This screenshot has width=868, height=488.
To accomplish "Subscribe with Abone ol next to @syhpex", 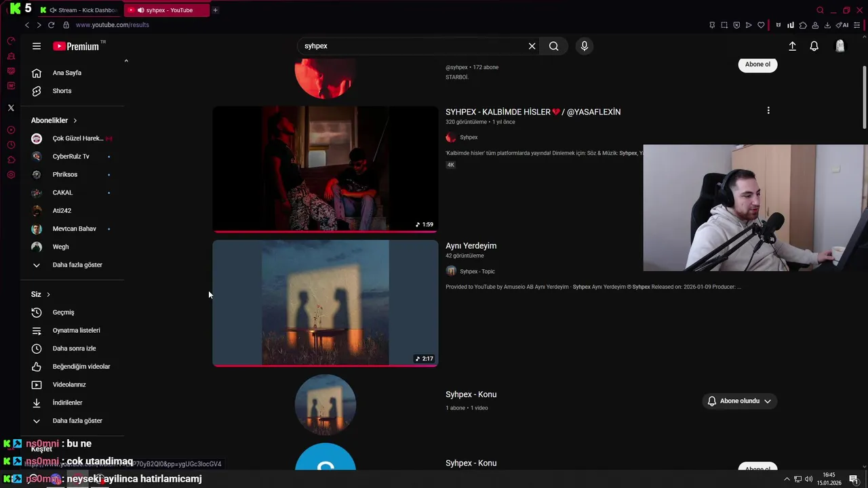I will tap(757, 64).
